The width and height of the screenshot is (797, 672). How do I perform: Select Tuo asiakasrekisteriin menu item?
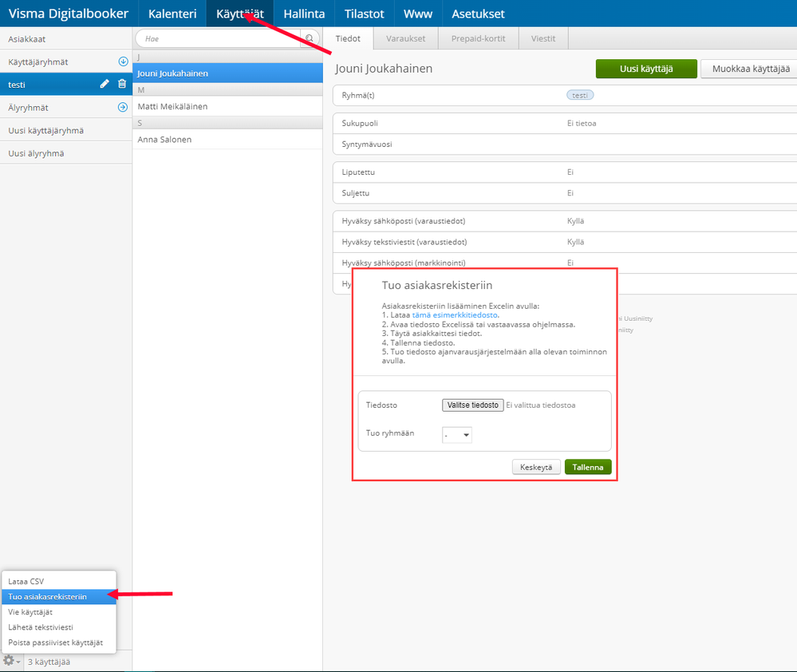coord(59,597)
